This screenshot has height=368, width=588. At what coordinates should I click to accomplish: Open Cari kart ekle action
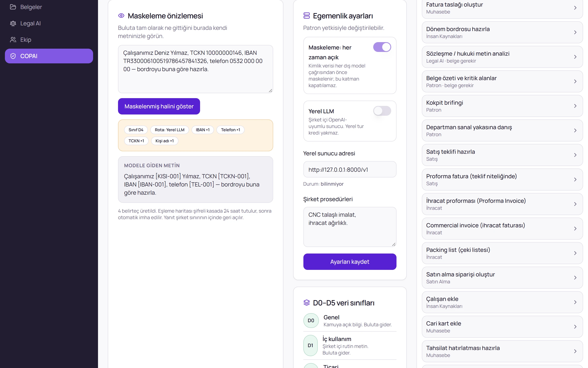click(502, 327)
